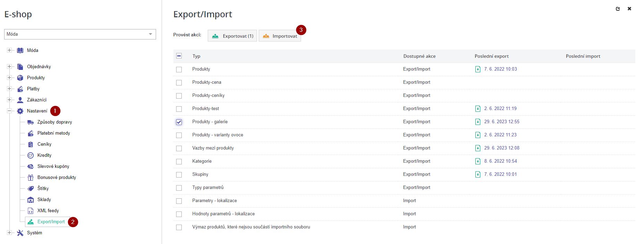The height and width of the screenshot is (244, 644).
Task: Click the Exportovat (1) button
Action: click(x=232, y=36)
